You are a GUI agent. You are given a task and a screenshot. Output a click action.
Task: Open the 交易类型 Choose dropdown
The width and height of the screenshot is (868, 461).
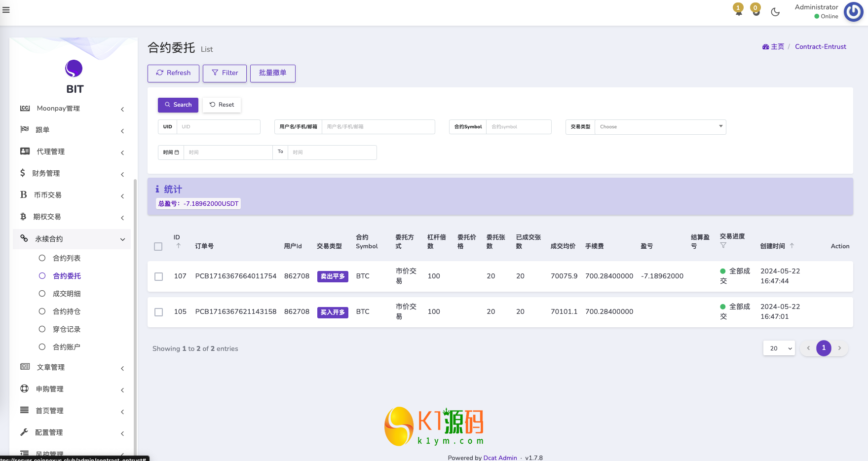pyautogui.click(x=660, y=127)
